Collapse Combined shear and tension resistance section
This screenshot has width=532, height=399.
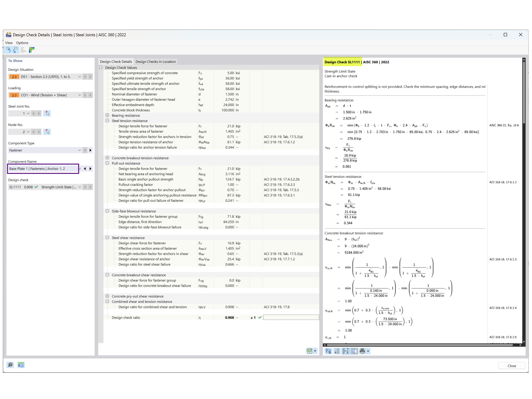click(x=107, y=302)
